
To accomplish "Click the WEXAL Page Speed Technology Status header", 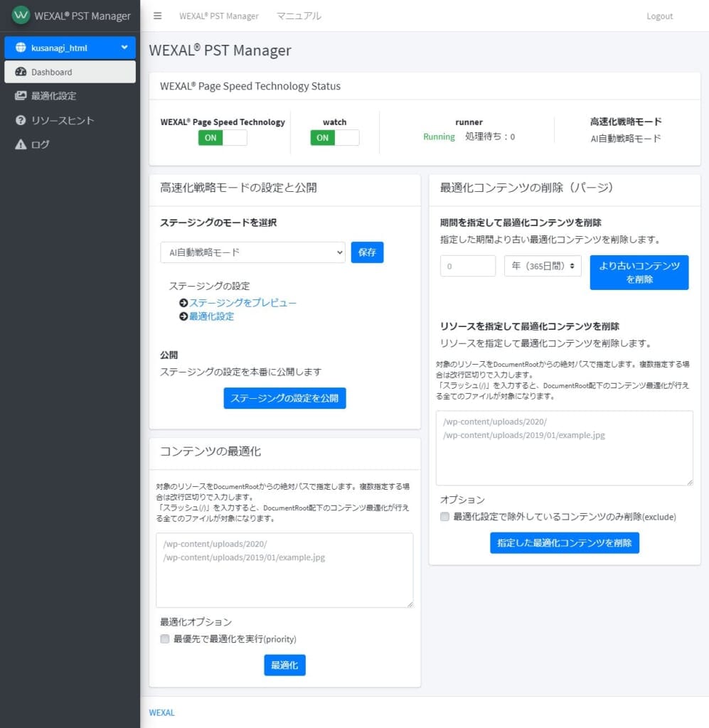I will 250,86.
